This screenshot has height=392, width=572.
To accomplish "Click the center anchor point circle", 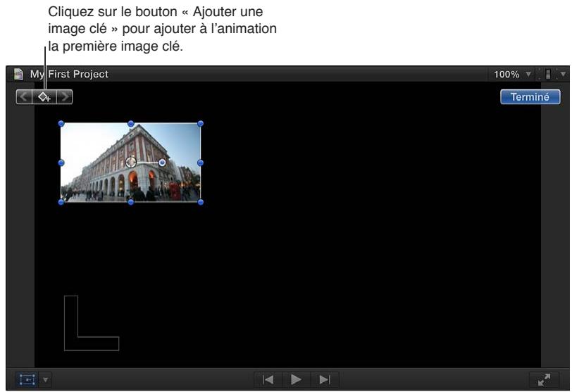I will coord(131,163).
